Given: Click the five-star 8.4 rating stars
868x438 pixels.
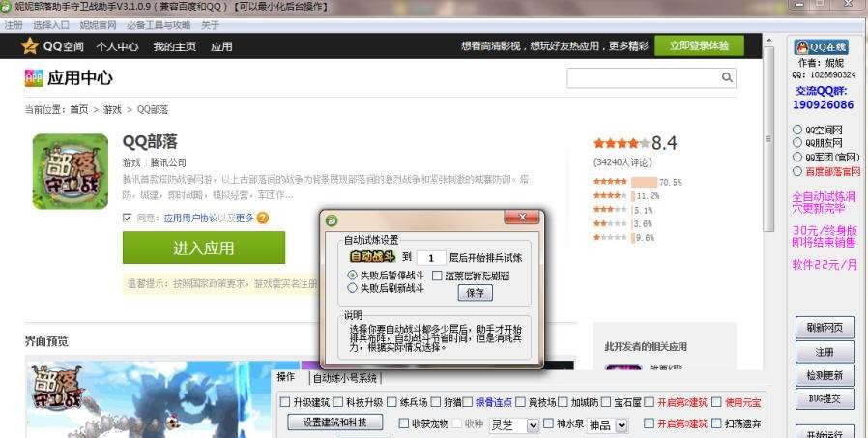Looking at the screenshot, I should point(622,143).
